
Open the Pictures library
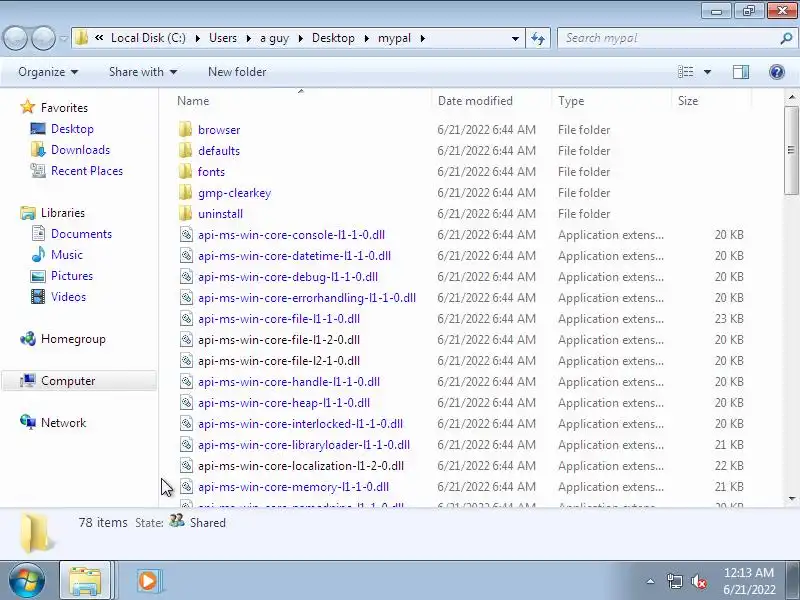(x=71, y=276)
